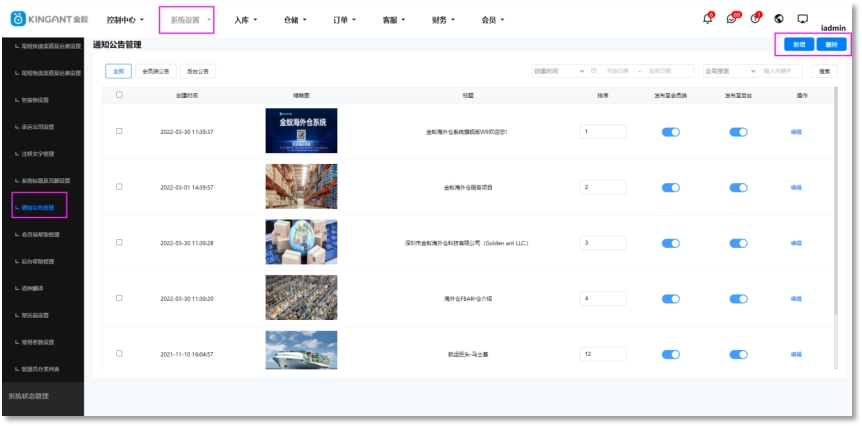Click the blue 新增 button
The image size is (862, 426).
click(x=798, y=45)
